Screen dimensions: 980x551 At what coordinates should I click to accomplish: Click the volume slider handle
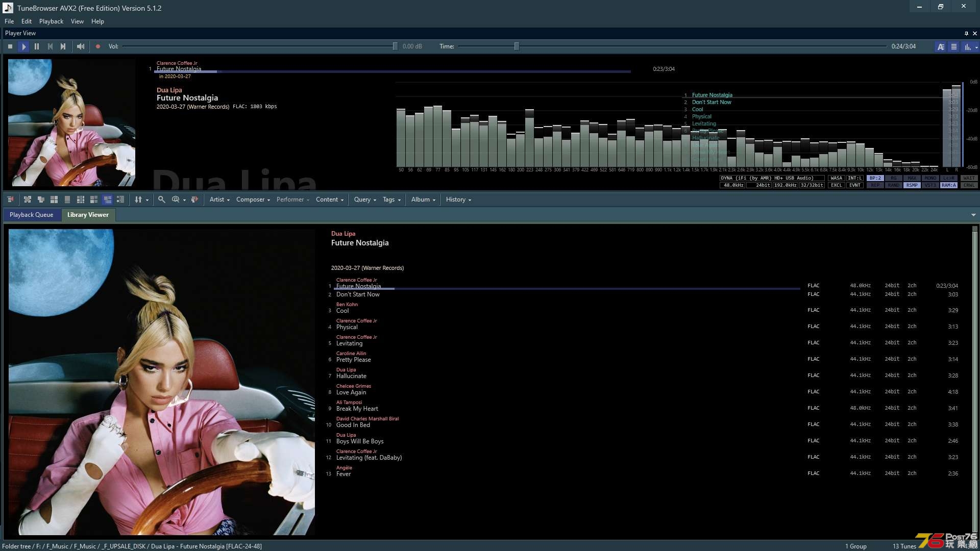tap(395, 46)
